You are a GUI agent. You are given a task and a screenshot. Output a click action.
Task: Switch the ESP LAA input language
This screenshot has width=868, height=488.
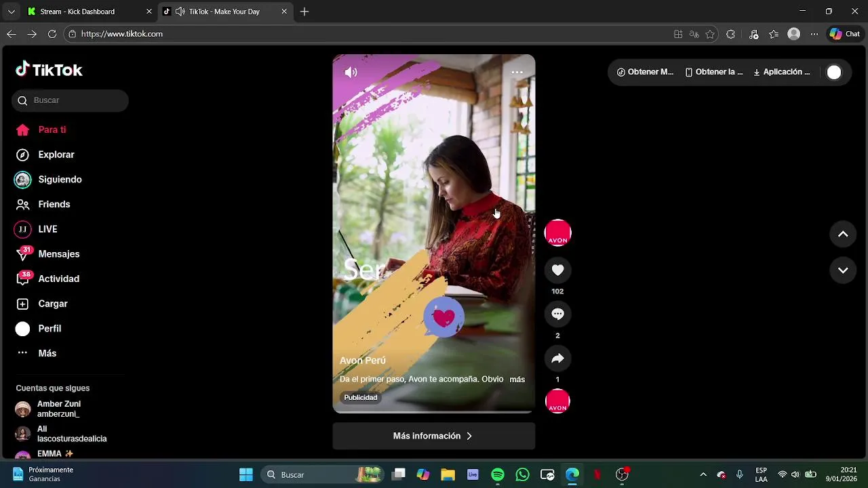(x=762, y=474)
